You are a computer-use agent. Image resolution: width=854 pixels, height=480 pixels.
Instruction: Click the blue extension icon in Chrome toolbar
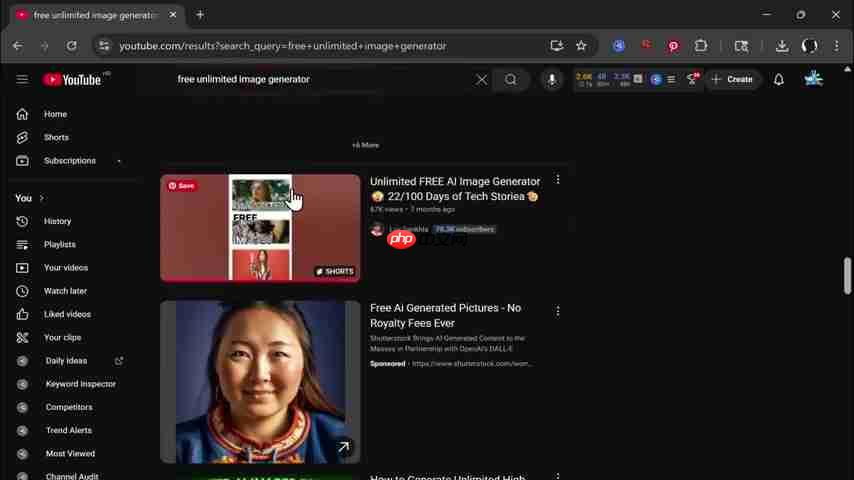(618, 46)
